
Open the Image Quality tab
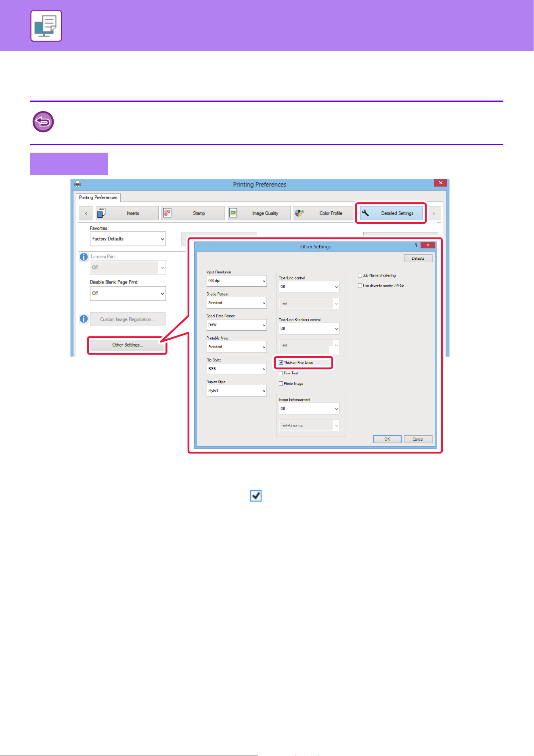[x=259, y=213]
